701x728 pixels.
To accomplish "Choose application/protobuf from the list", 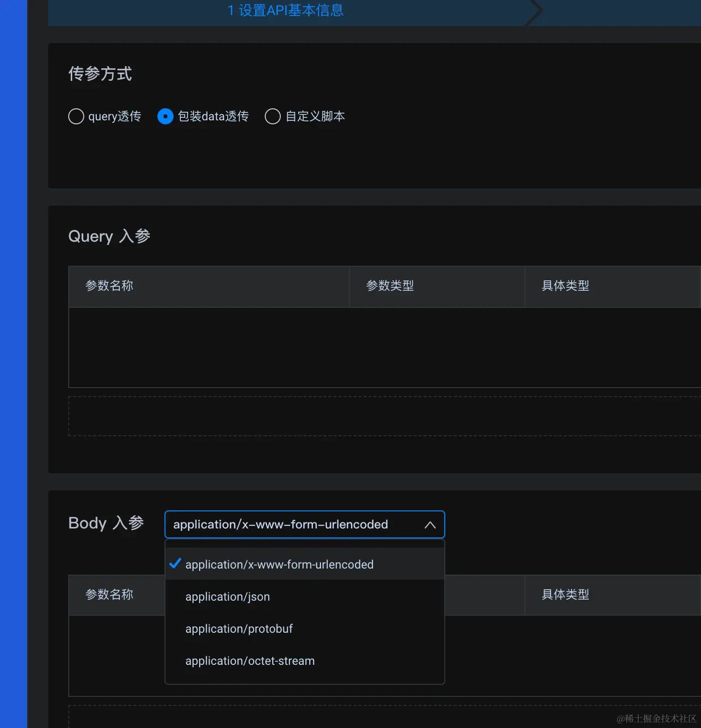I will pyautogui.click(x=305, y=628).
